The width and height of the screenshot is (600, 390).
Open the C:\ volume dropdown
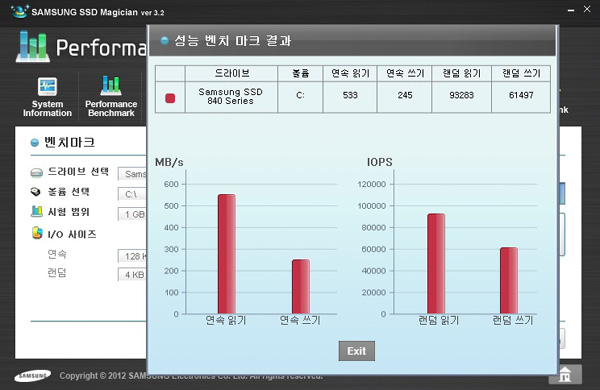[132, 194]
